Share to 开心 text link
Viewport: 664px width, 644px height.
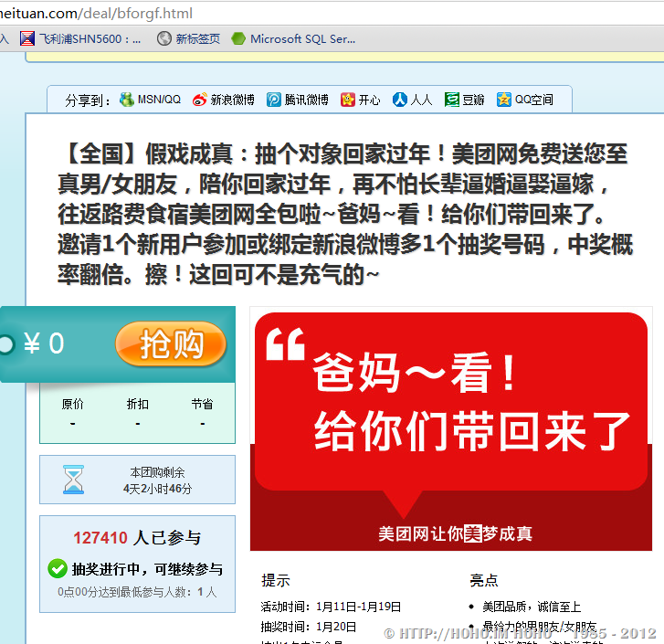click(x=369, y=100)
